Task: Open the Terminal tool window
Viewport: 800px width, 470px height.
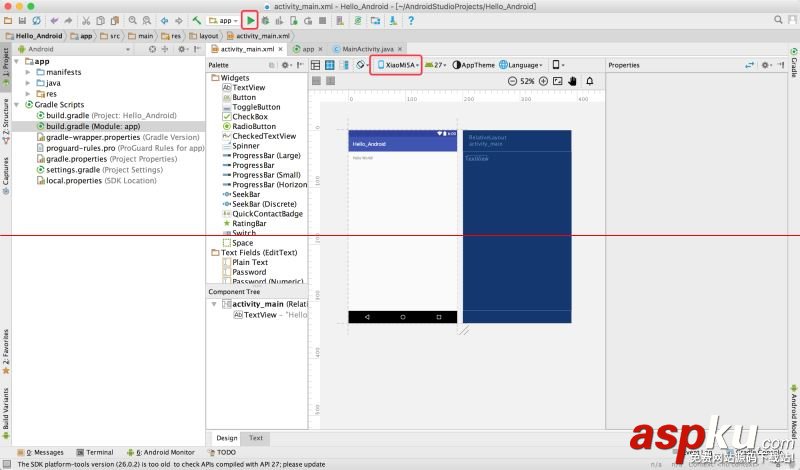Action: click(x=95, y=452)
